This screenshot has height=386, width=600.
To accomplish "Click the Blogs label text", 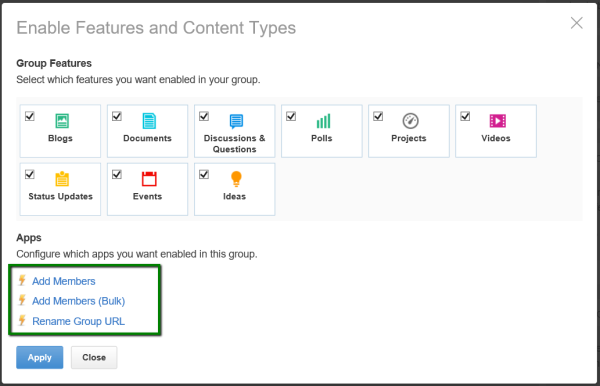I will (x=60, y=138).
